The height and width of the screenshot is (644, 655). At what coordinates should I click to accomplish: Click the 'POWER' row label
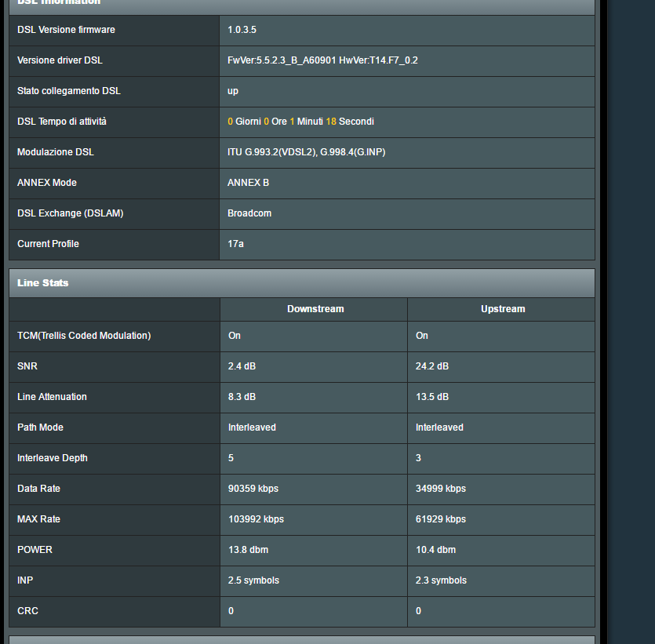(x=35, y=550)
